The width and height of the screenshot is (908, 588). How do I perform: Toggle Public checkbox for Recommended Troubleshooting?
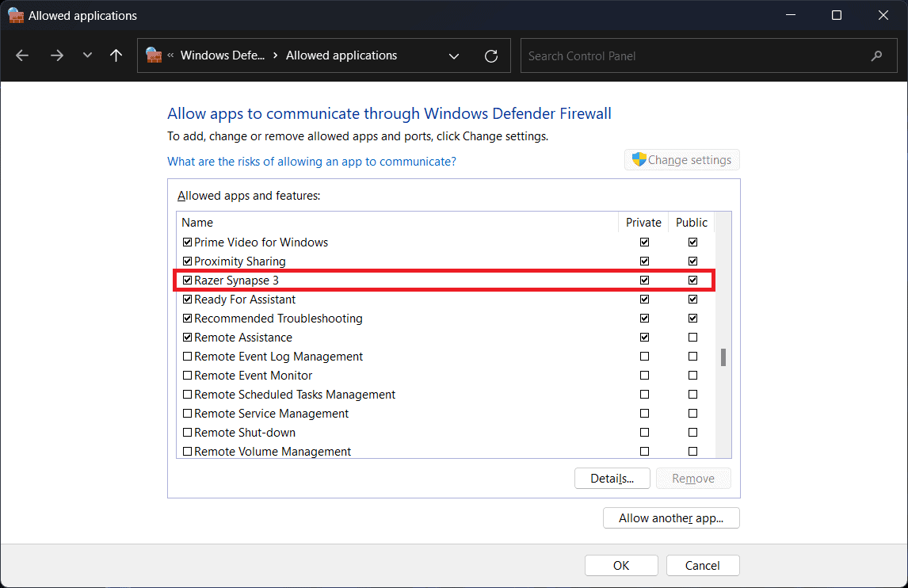coord(692,318)
